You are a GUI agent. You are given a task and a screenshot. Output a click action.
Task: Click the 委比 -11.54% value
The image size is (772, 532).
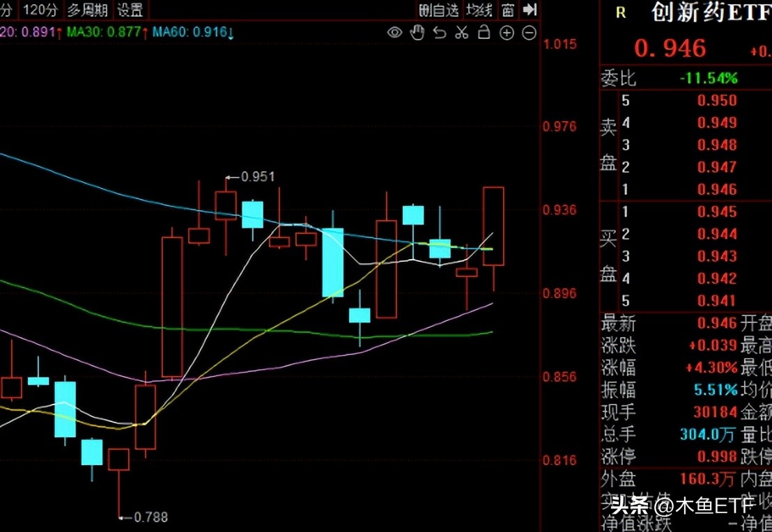coord(709,78)
